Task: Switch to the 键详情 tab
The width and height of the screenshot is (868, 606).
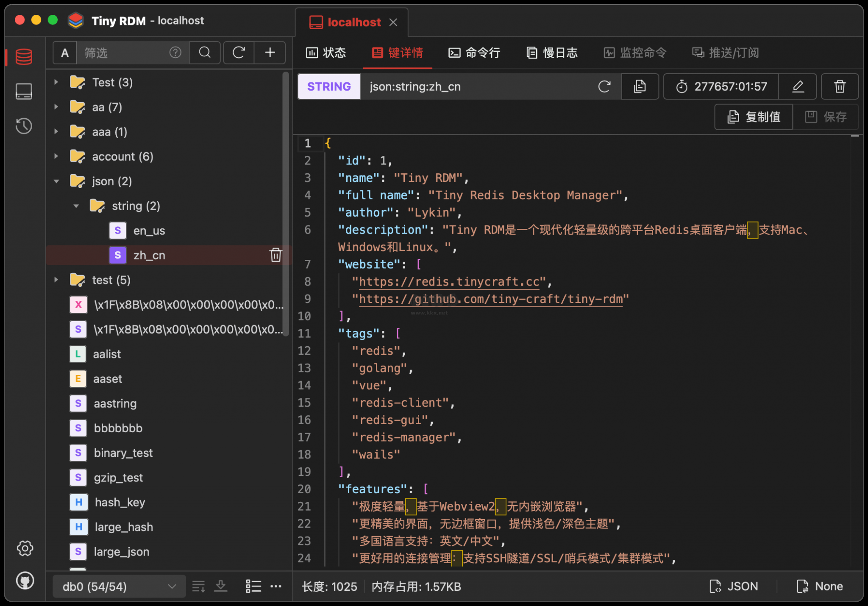Action: tap(398, 53)
